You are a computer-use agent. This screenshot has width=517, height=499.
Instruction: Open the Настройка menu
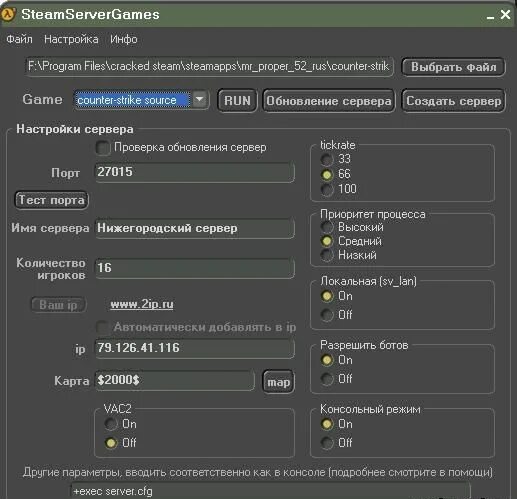pos(71,39)
